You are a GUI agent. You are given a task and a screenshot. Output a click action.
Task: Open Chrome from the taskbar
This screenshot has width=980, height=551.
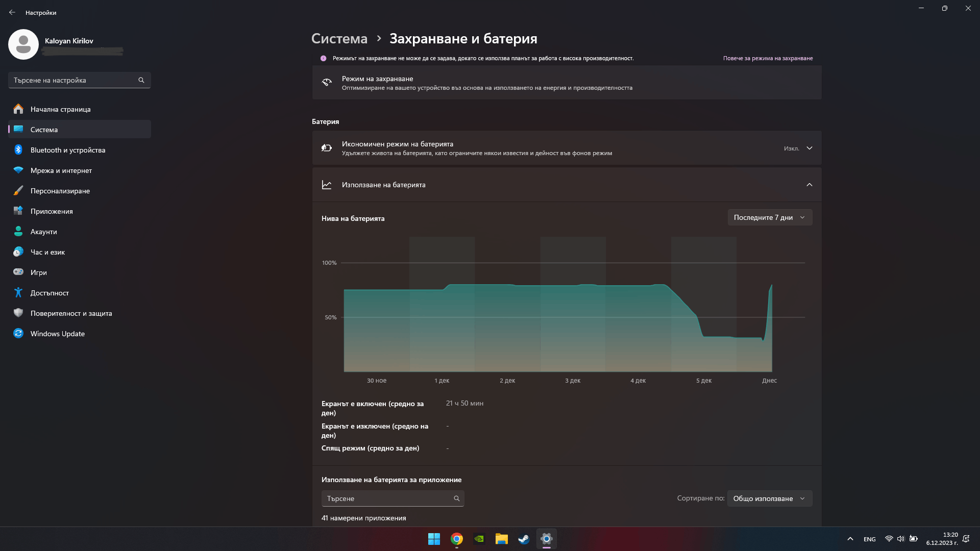[x=456, y=539]
